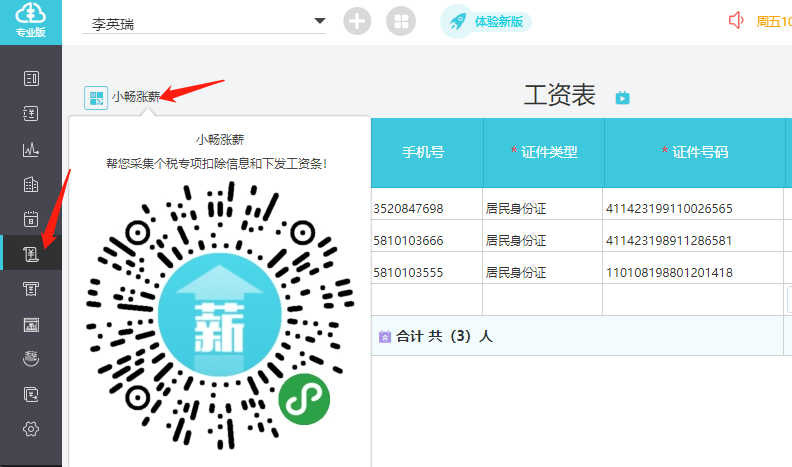Image resolution: width=792 pixels, height=467 pixels.
Task: Click the 证件类型 column header
Action: point(544,152)
